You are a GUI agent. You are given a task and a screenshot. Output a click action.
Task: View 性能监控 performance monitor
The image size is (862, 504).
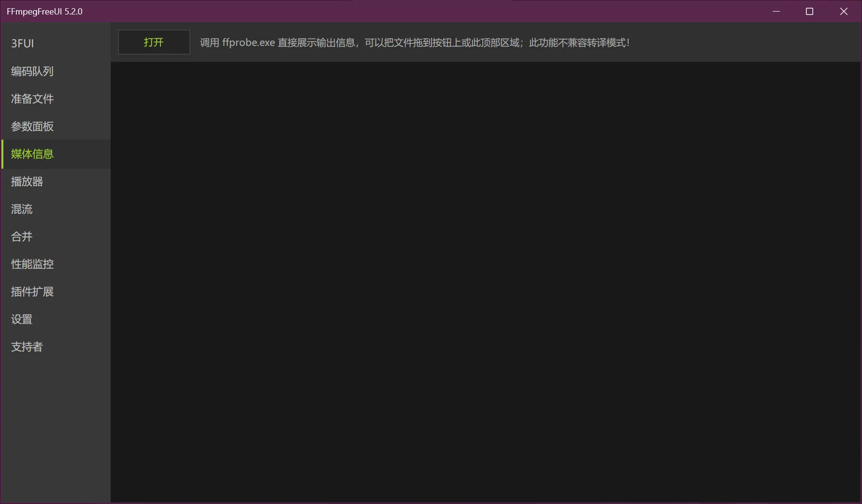[x=32, y=264]
